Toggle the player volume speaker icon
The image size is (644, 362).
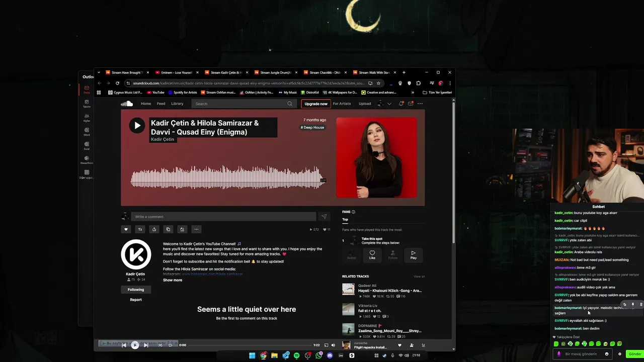[x=333, y=345]
